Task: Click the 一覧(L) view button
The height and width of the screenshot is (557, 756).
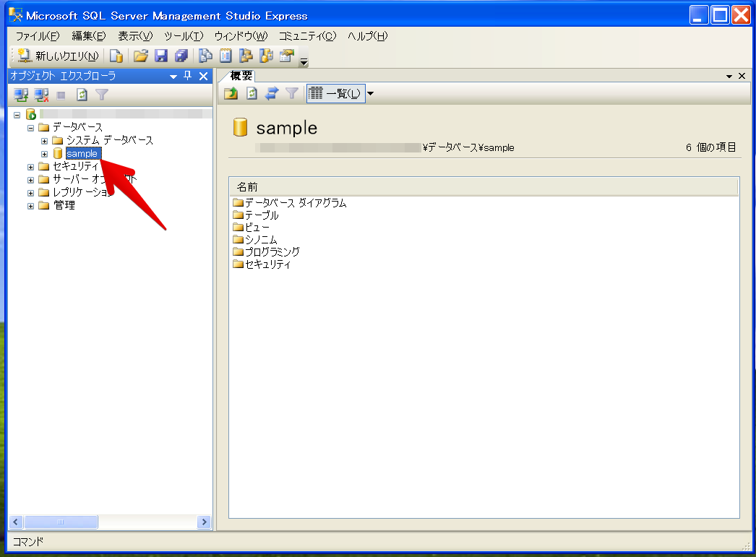Action: coord(335,93)
